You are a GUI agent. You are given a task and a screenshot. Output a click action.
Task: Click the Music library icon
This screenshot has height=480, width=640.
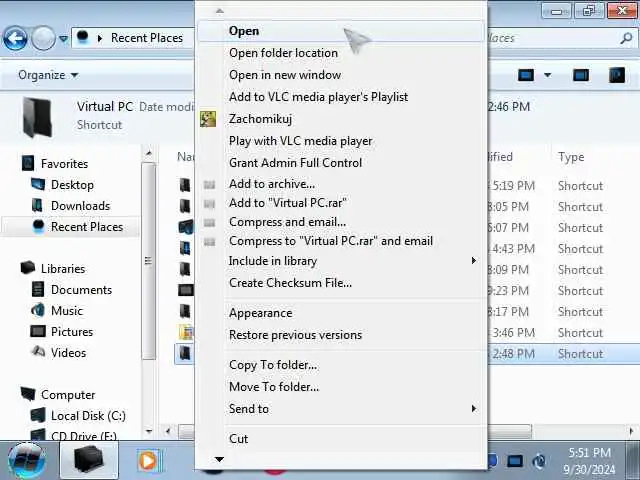point(38,310)
